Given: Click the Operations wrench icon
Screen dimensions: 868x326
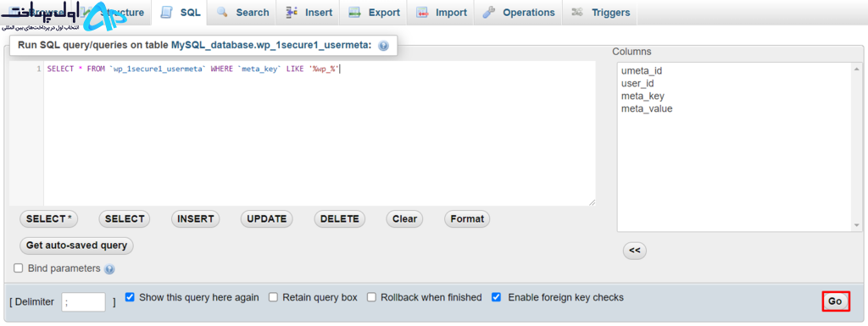Looking at the screenshot, I should click(489, 12).
